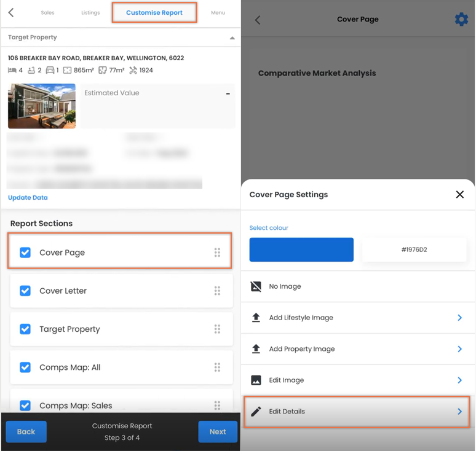
Task: Grab the Target Property row drag handle
Action: (x=217, y=329)
